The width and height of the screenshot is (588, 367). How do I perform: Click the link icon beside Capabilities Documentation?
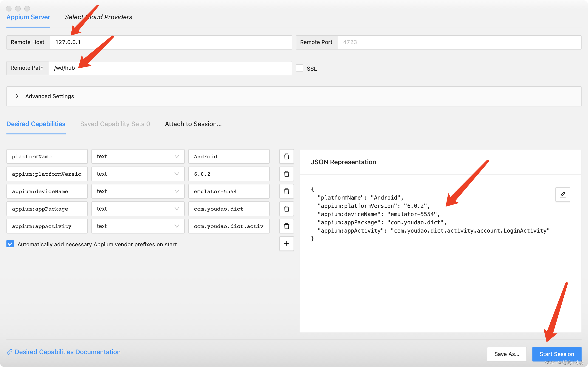(x=9, y=352)
